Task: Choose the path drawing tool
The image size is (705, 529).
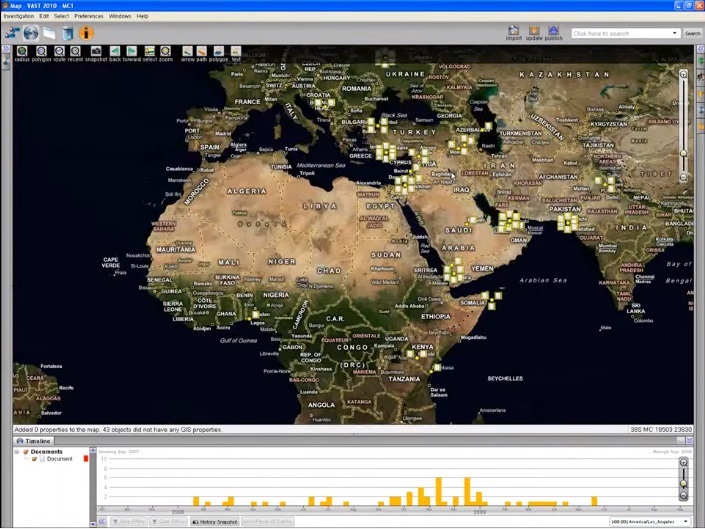Action: (201, 51)
